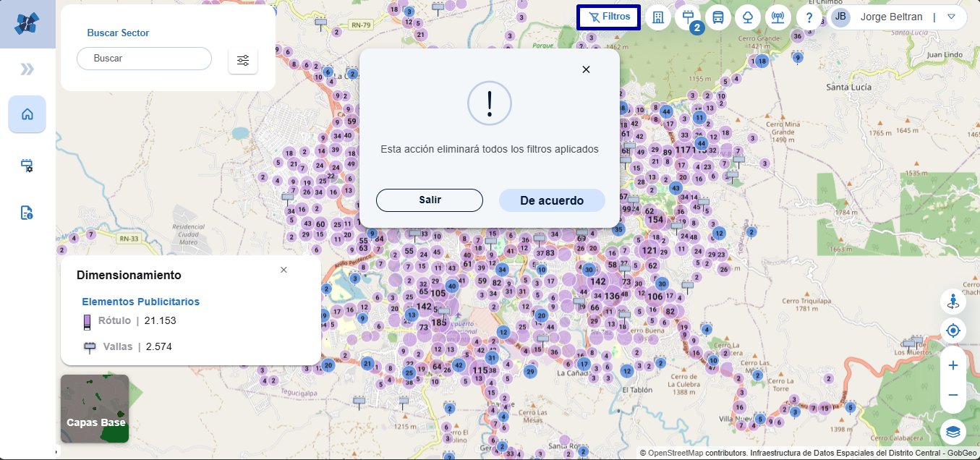
Task: Open help via the question mark icon
Action: coord(809,17)
